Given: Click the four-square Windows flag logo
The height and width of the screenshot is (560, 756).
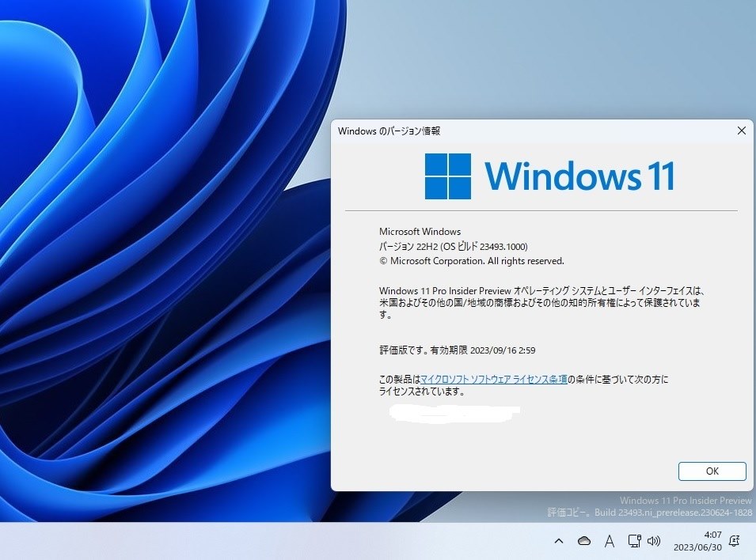Looking at the screenshot, I should click(x=447, y=176).
